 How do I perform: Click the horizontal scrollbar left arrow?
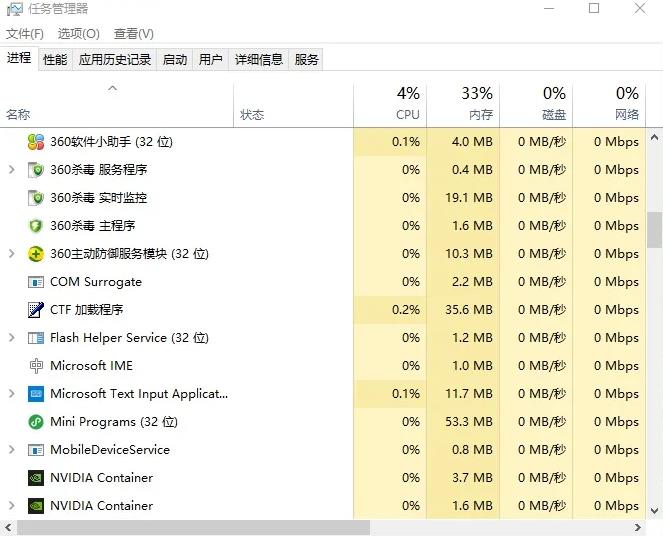pos(8,528)
